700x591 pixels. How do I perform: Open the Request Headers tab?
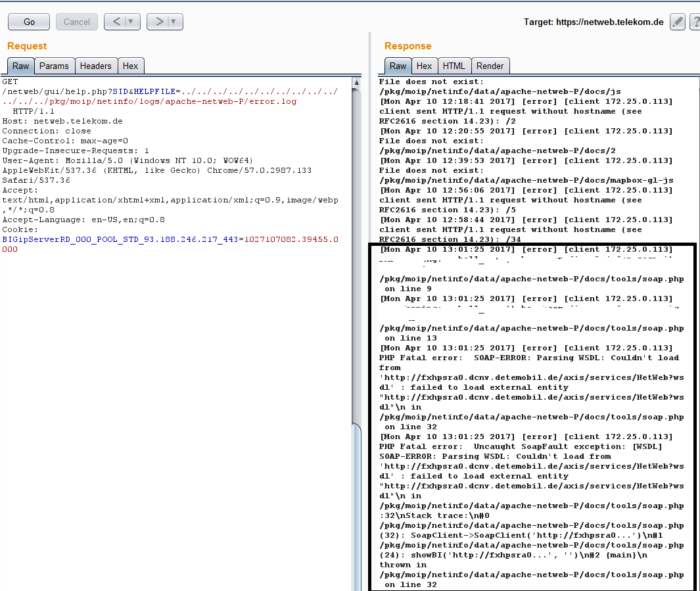95,66
